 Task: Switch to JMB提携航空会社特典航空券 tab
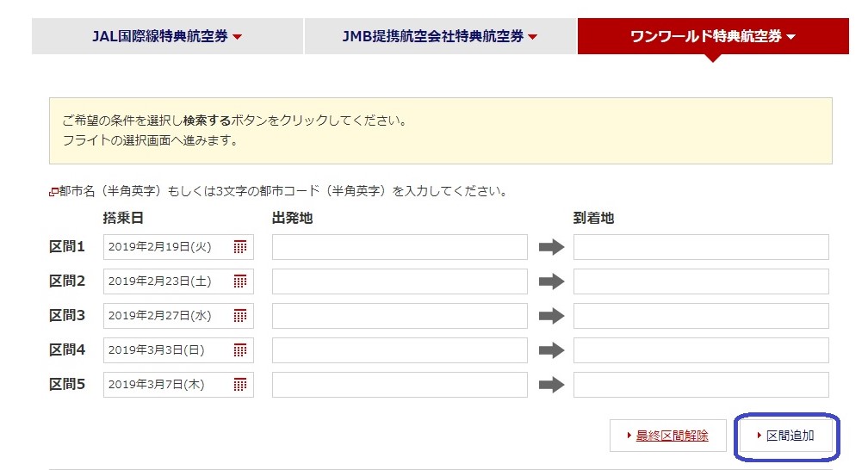pos(440,36)
